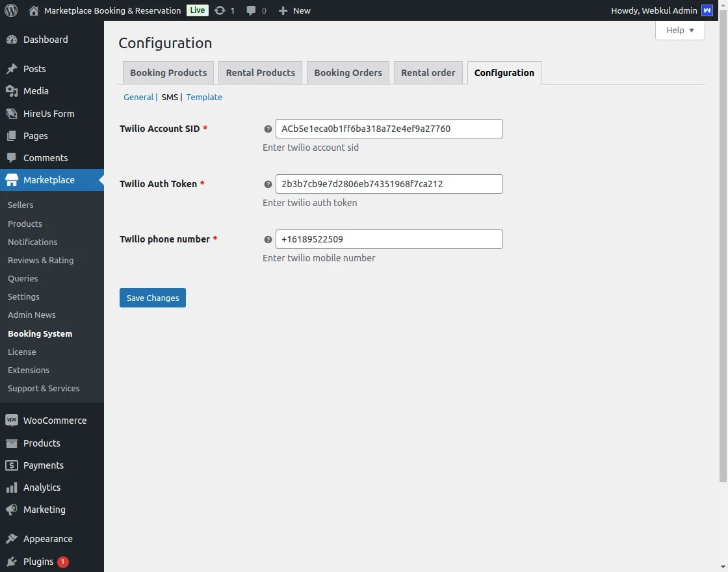Open the New content menu
The image size is (728, 572).
coord(294,10)
